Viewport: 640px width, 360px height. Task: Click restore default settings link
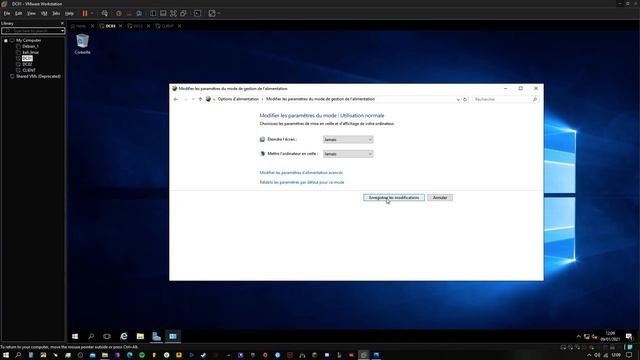pos(302,182)
